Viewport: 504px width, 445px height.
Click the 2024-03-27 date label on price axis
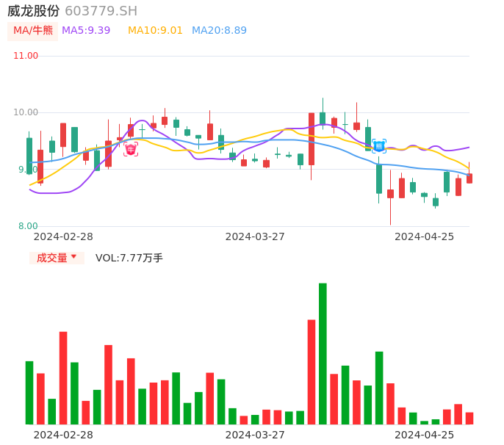pyautogui.click(x=255, y=236)
